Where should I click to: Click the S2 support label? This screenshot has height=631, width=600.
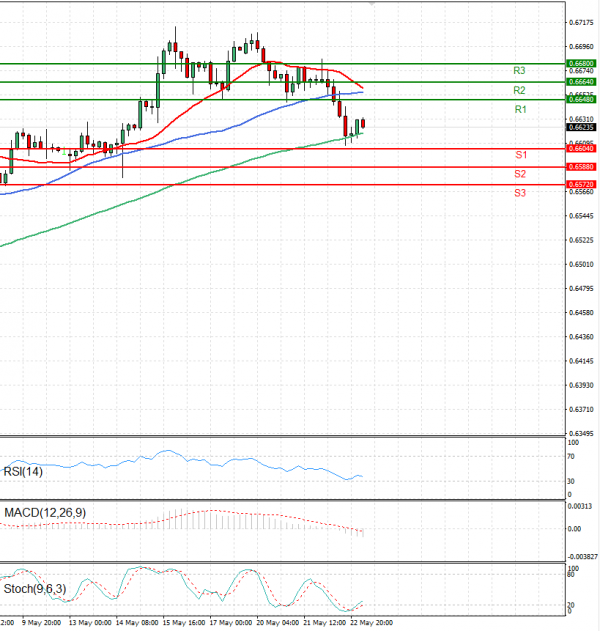[x=520, y=174]
